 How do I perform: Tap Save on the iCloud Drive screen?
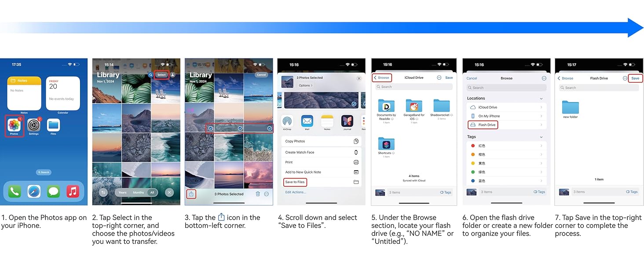pyautogui.click(x=449, y=77)
